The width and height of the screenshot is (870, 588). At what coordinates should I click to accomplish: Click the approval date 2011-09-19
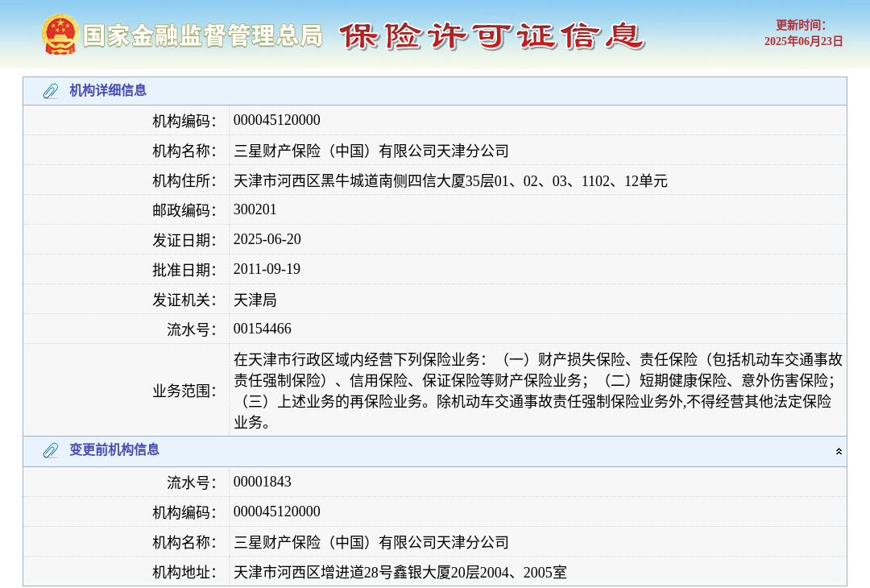click(x=267, y=270)
